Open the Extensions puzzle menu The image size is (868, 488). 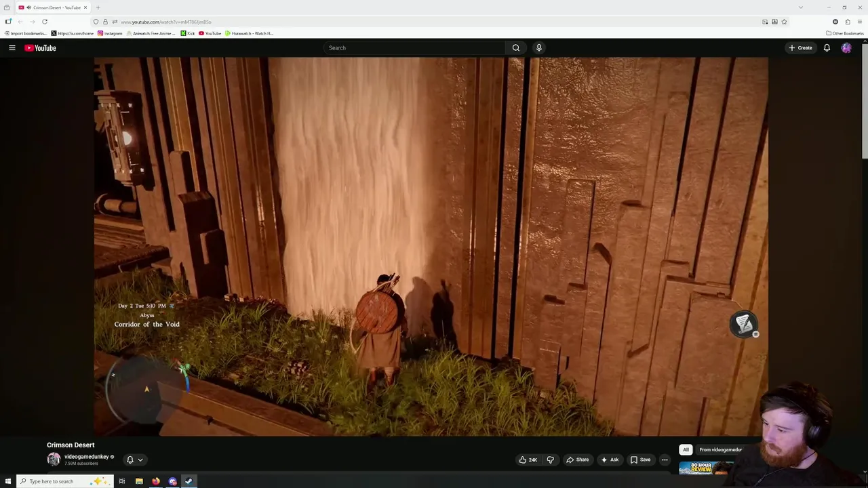848,22
